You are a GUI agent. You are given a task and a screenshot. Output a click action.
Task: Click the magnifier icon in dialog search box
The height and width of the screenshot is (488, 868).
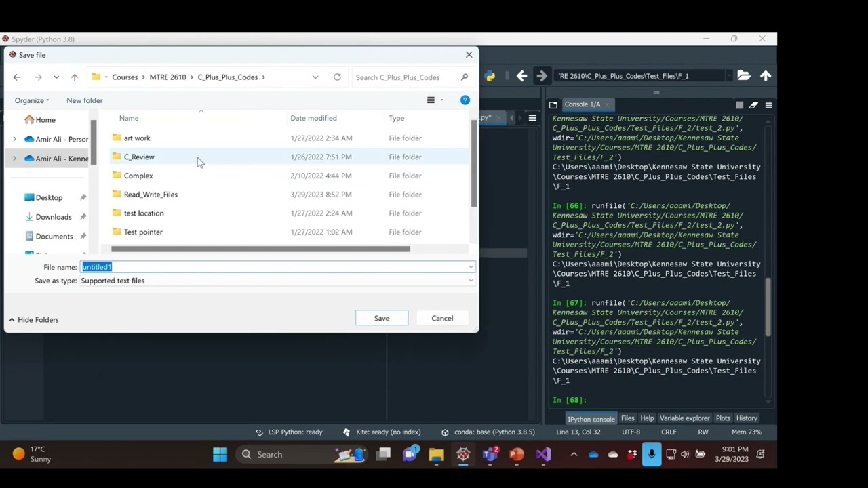point(465,77)
